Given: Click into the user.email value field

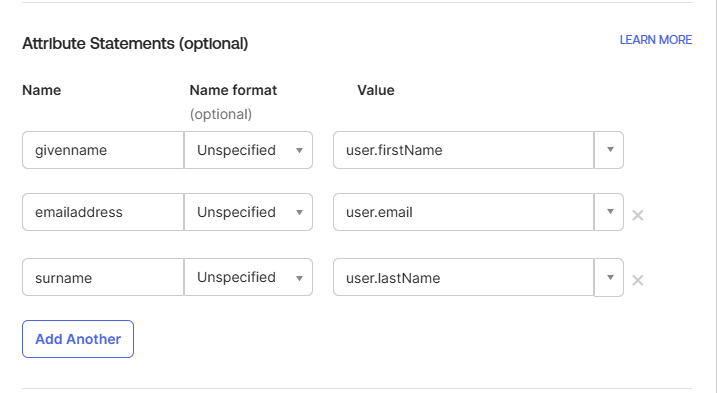Looking at the screenshot, I should (x=464, y=212).
